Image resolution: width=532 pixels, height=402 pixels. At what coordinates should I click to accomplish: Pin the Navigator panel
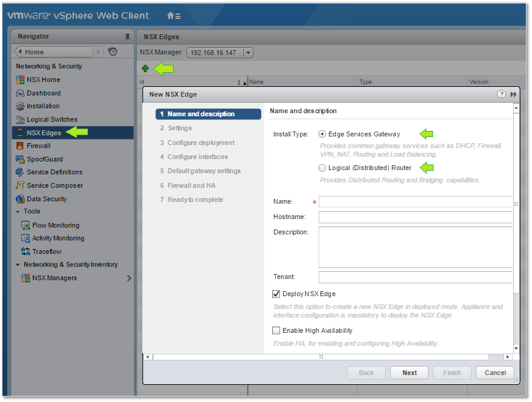click(x=128, y=37)
